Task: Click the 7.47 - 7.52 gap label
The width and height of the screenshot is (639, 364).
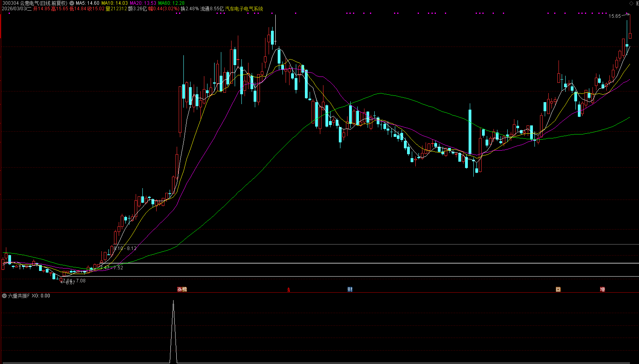Action: (x=112, y=268)
